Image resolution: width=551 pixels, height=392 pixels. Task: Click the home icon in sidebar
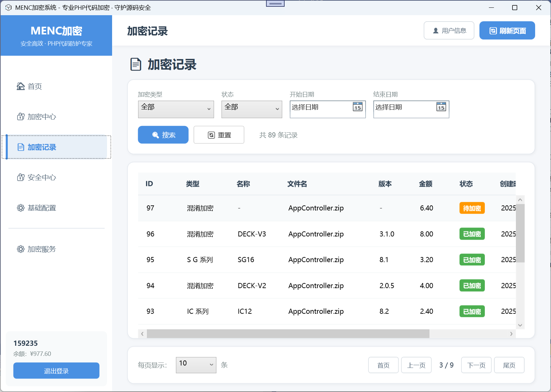pyautogui.click(x=21, y=86)
